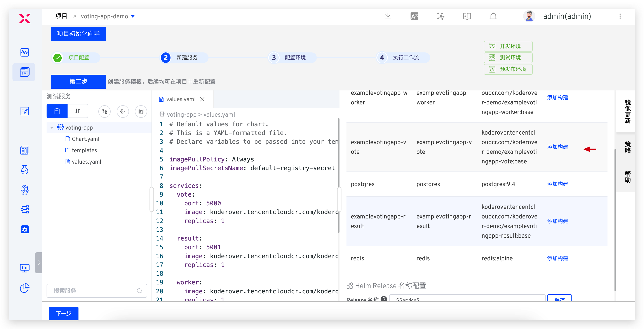Click the 测试环境 environment tag
This screenshot has width=644, height=329.
pos(508,58)
